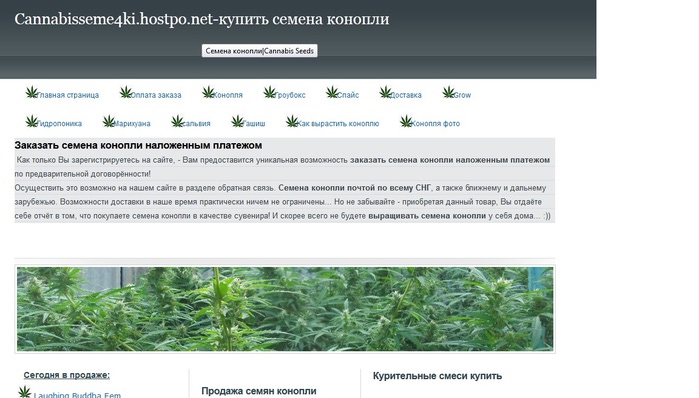Viewport: 699px width, 398px height.
Task: Click the leaf icon beside Доставка
Action: [x=386, y=92]
